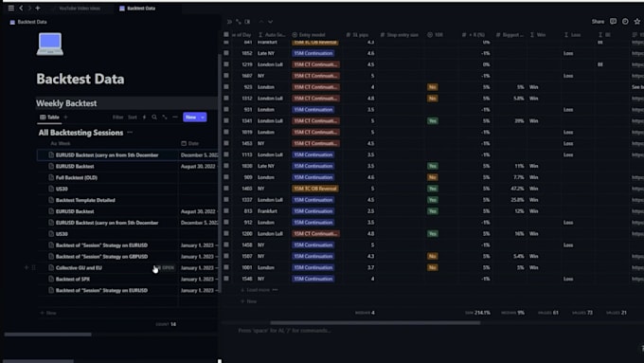Click the Week name column header
This screenshot has width=644, height=363.
tap(61, 143)
